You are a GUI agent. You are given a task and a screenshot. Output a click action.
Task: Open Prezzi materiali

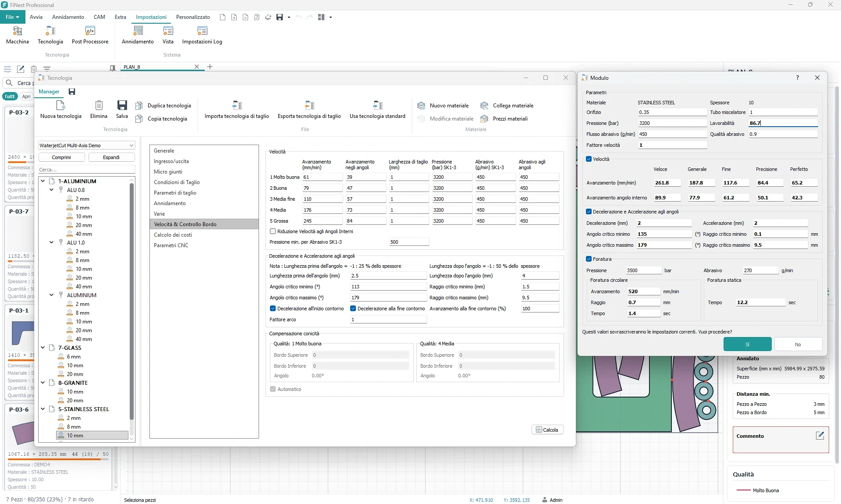[504, 119]
